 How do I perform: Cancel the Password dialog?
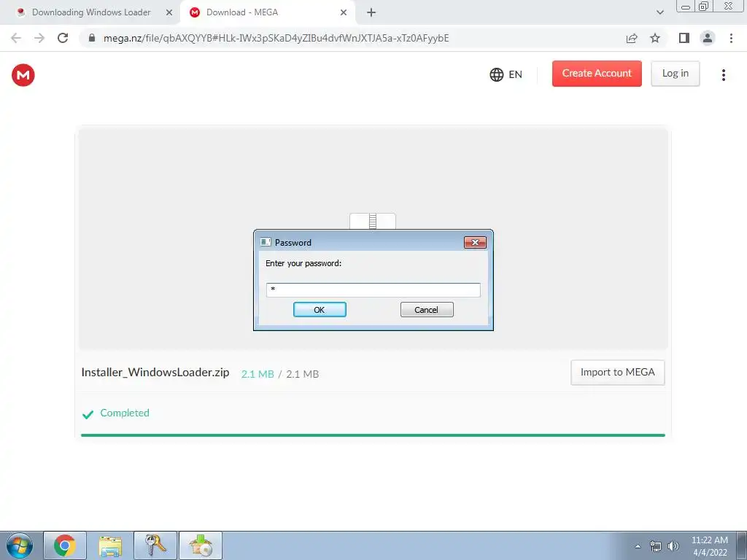click(x=427, y=309)
